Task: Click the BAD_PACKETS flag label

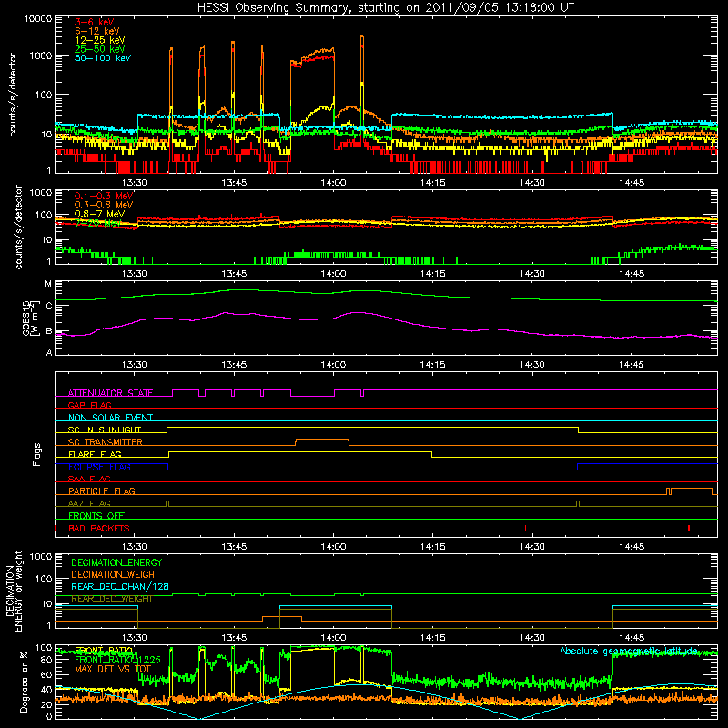Action: click(x=99, y=528)
